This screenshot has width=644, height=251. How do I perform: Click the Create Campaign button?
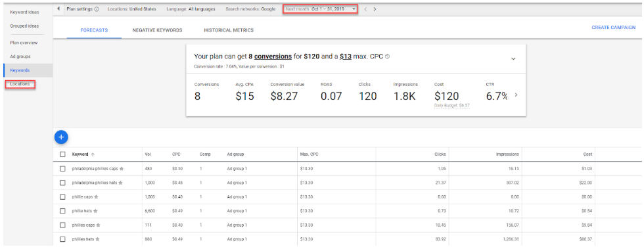click(614, 28)
